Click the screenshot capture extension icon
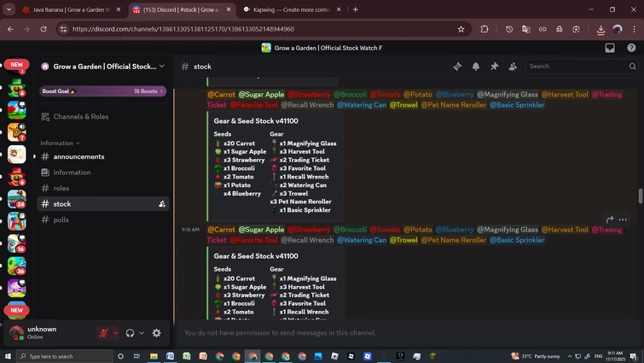Viewport: 644px width, 363px height. 577,29
